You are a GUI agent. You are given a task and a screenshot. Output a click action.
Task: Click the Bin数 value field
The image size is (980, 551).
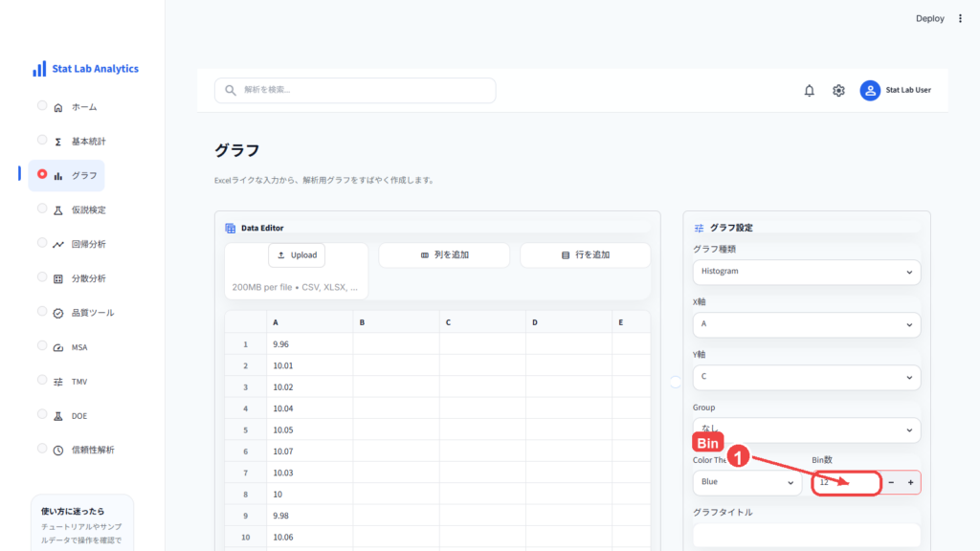pos(847,482)
